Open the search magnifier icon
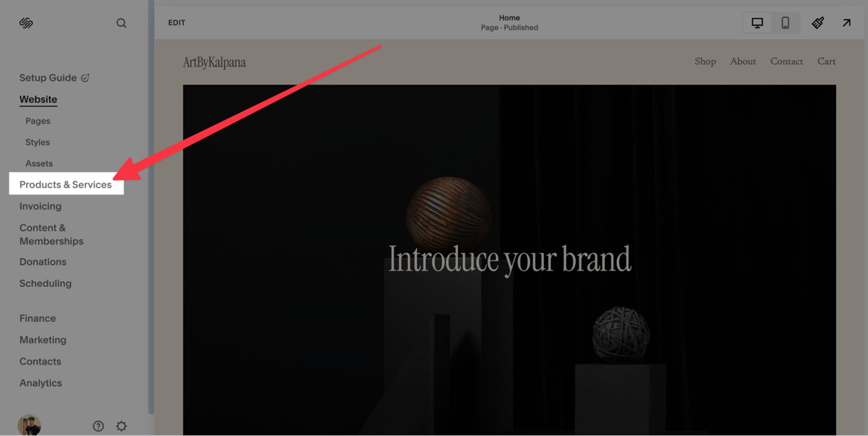 tap(122, 23)
